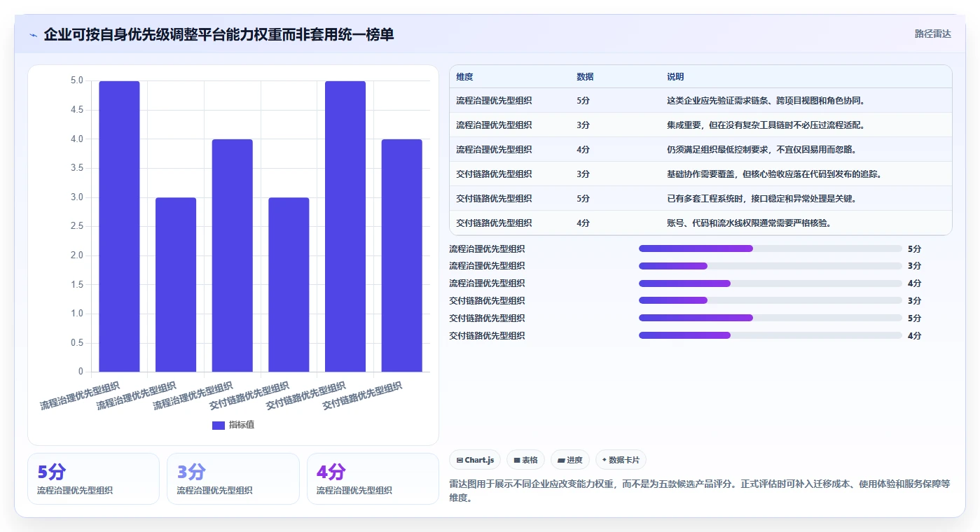Click the 路径雷达 tag in the header
Image resolution: width=980 pixels, height=532 pixels.
(x=932, y=34)
